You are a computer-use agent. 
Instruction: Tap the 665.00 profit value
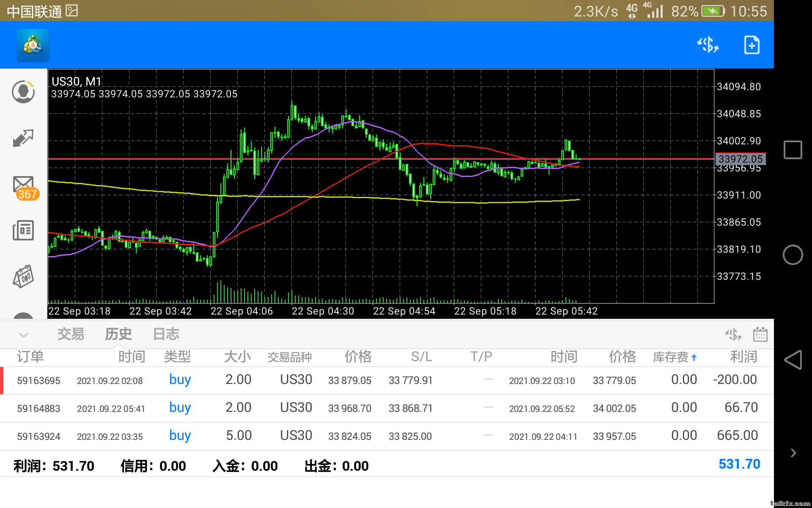[x=737, y=436]
